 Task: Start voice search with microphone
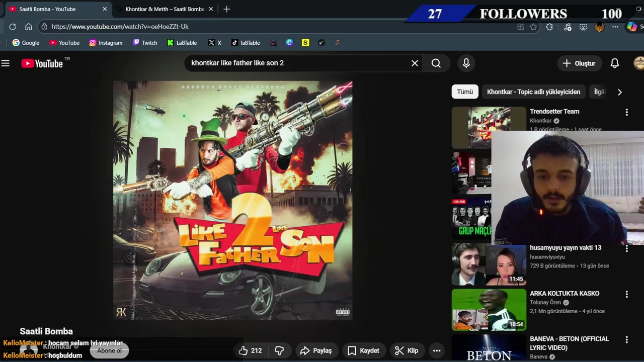[x=466, y=63]
